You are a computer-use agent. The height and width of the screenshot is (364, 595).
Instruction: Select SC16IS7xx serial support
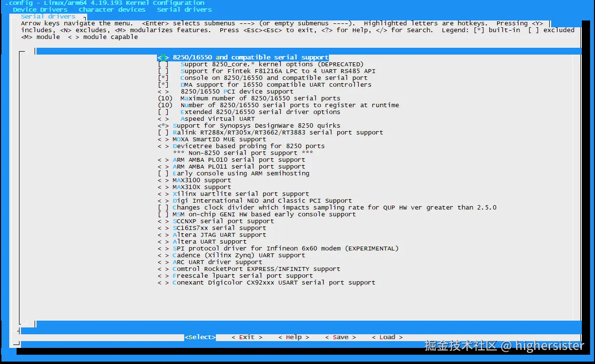211,228
